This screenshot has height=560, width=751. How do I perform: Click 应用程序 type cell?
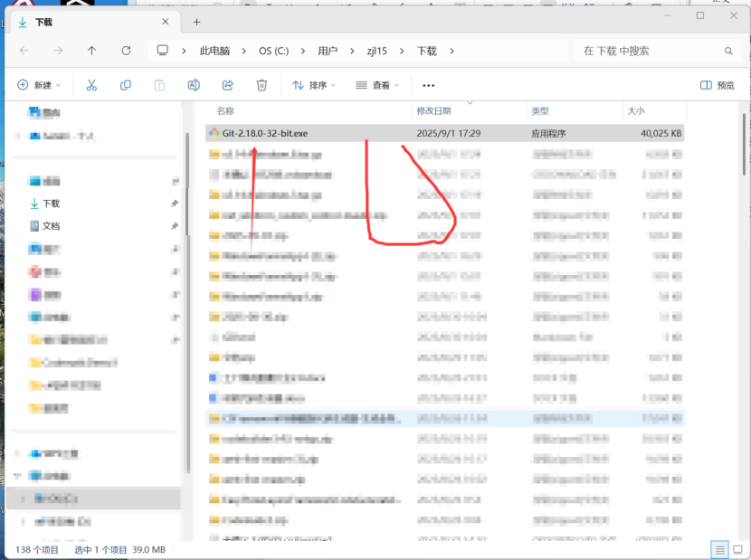pyautogui.click(x=548, y=133)
